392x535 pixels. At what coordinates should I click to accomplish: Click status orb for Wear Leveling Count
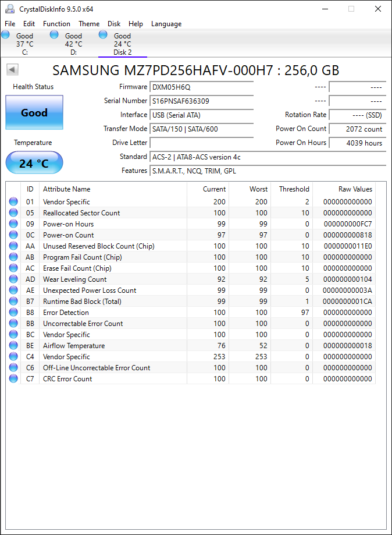pos(13,279)
